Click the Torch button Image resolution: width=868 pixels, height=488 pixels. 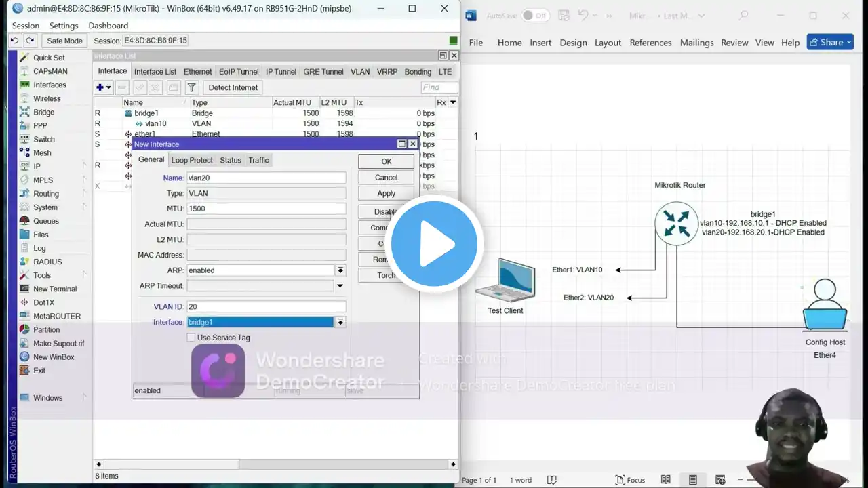[x=387, y=275]
